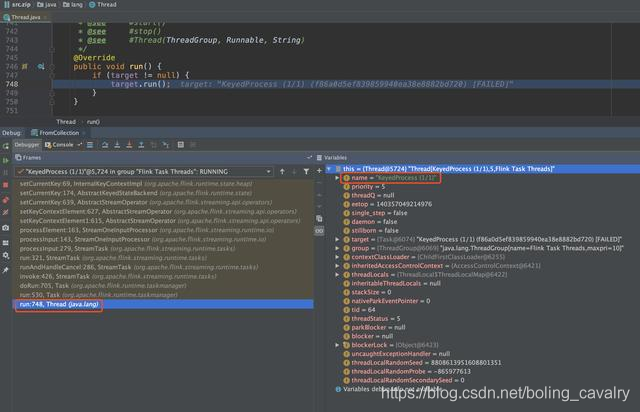Open the Evaluate Expression calculator icon
The image size is (640, 412).
coord(180,145)
